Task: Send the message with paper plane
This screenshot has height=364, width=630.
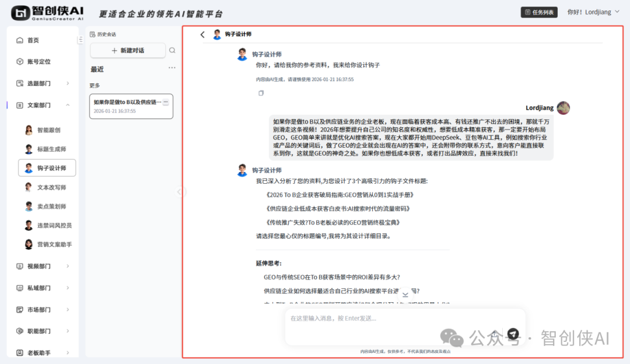Action: point(513,334)
